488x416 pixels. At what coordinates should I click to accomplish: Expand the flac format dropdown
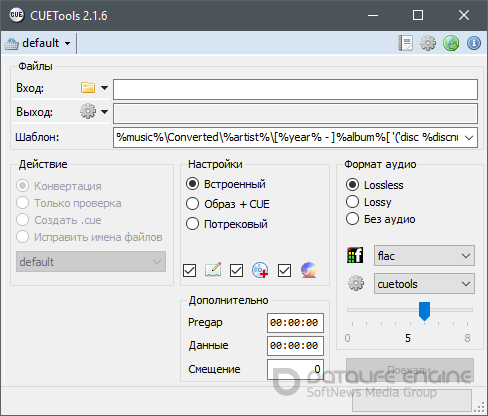click(x=424, y=256)
